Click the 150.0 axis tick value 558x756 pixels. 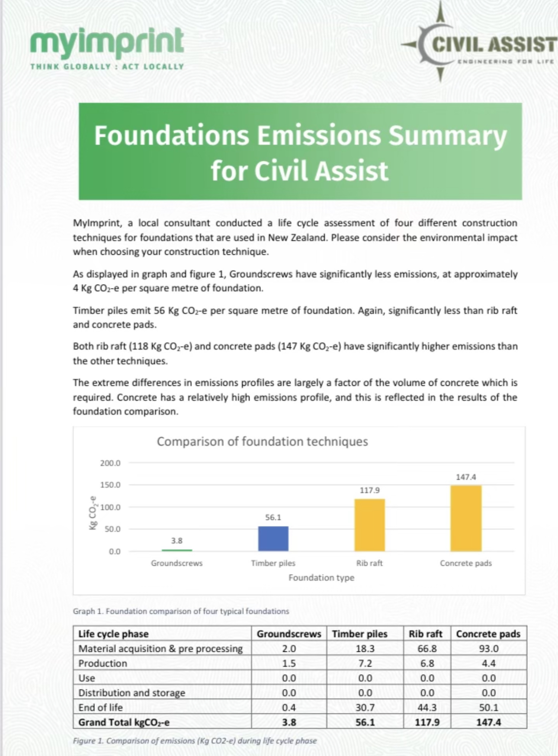[x=110, y=485]
